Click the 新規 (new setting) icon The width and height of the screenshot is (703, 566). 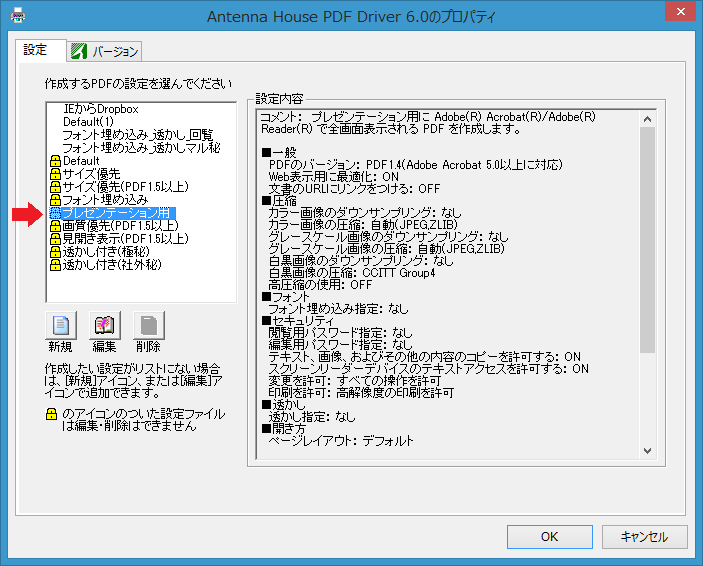tap(61, 325)
